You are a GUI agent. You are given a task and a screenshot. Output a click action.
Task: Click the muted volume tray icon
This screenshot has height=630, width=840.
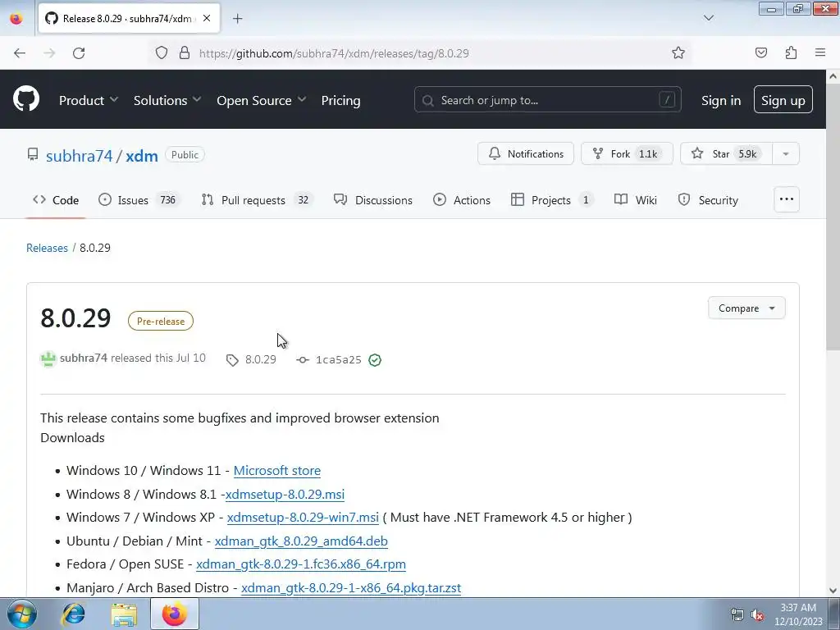(757, 615)
